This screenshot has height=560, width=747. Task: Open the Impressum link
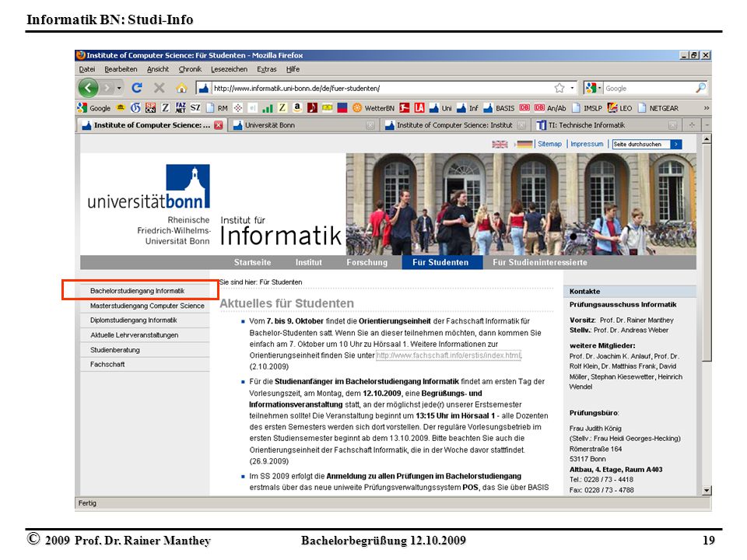point(587,144)
